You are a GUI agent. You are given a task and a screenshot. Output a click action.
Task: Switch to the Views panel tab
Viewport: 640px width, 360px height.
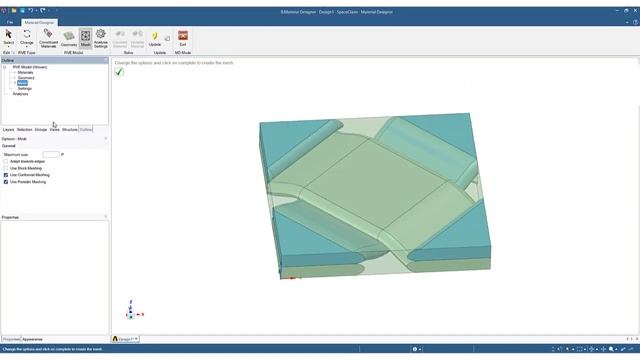click(x=55, y=130)
